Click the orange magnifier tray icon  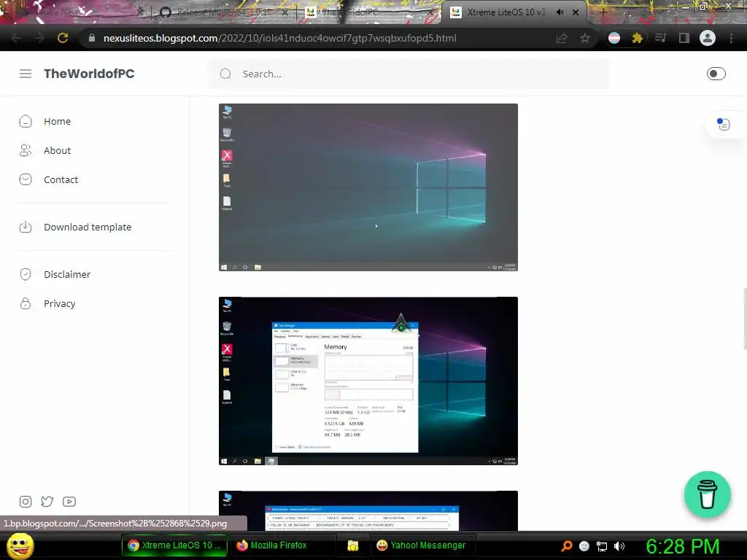(x=566, y=545)
